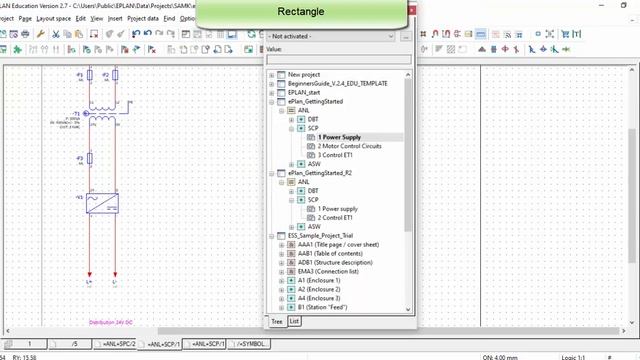This screenshot has height=360, width=640.
Task: Click the horizontal scrollbar right arrow
Action: pos(624,331)
